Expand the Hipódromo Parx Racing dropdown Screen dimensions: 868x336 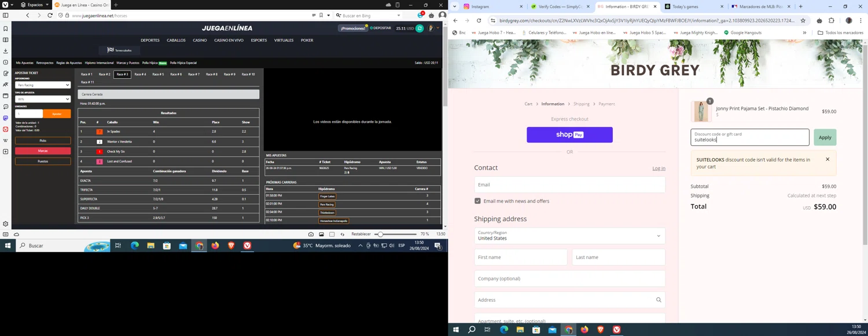pos(43,85)
